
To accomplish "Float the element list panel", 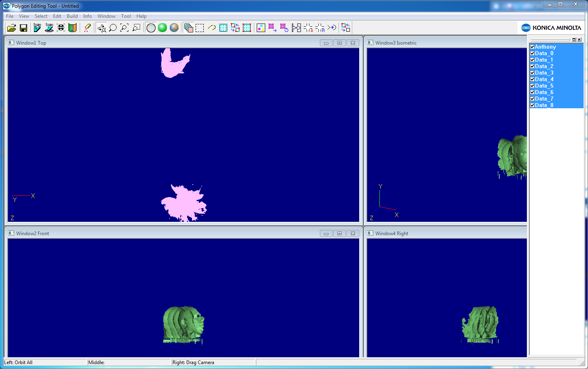I will pos(574,39).
